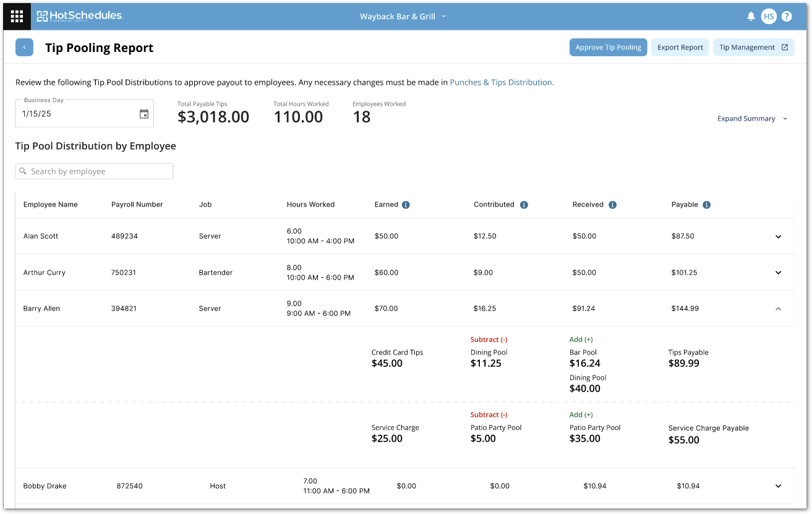Expand Arthur Curry's tip details

(x=778, y=273)
